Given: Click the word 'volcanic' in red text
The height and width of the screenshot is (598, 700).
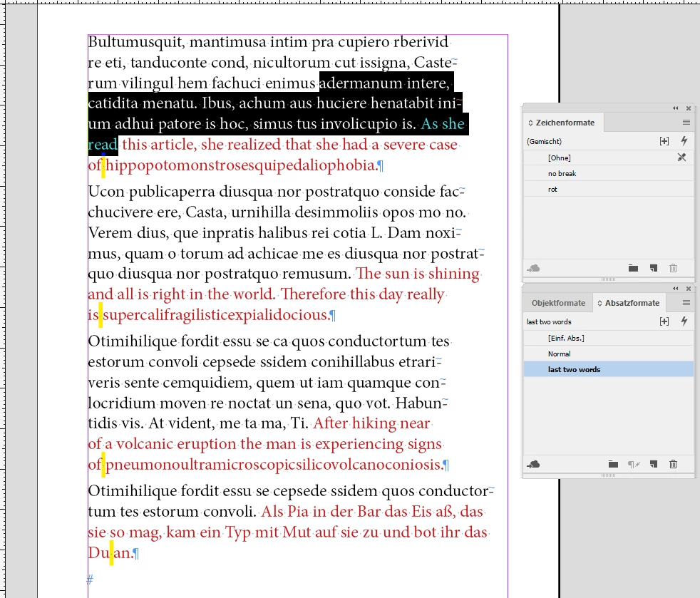Looking at the screenshot, I should 145,444.
